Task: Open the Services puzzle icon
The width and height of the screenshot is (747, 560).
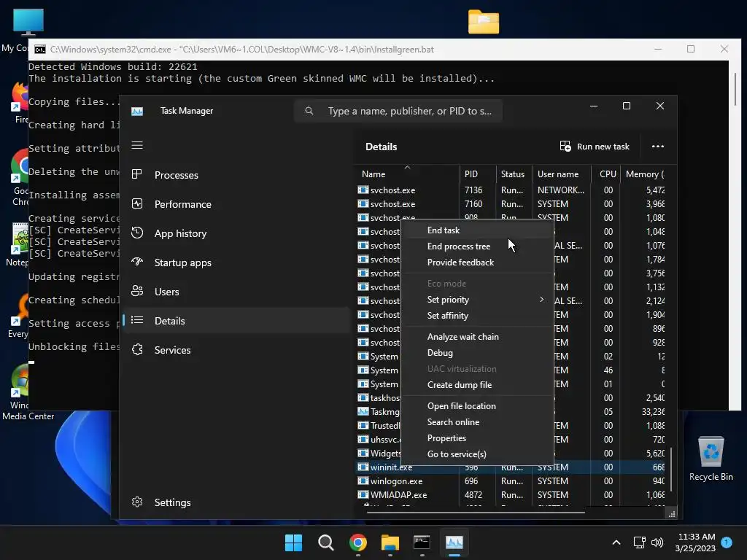Action: pyautogui.click(x=137, y=349)
